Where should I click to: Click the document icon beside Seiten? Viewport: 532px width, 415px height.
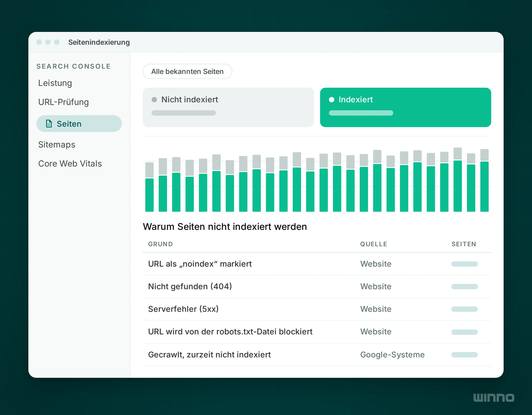[49, 124]
